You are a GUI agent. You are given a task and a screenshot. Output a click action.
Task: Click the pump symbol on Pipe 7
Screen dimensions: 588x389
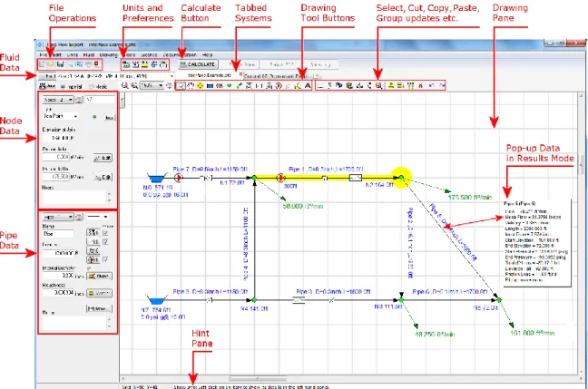pos(179,178)
